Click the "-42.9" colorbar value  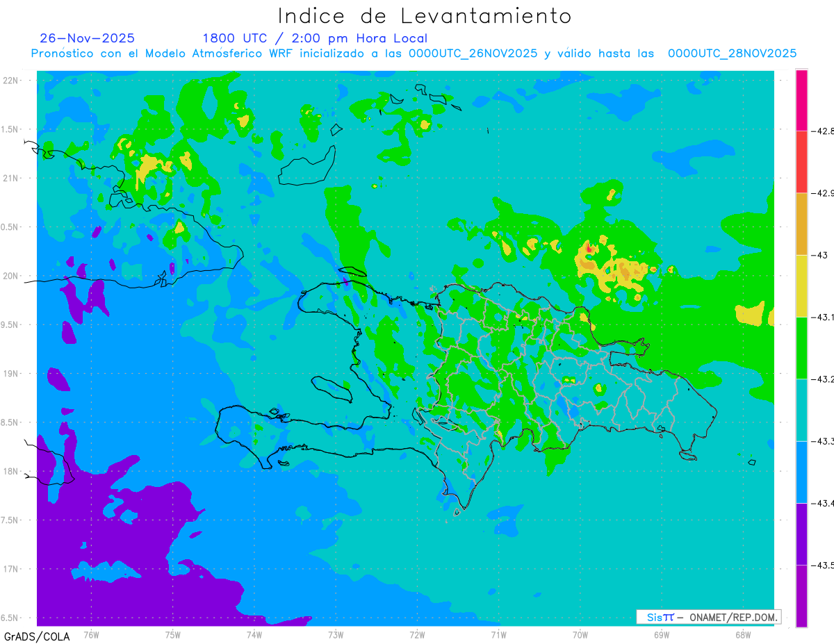point(823,192)
